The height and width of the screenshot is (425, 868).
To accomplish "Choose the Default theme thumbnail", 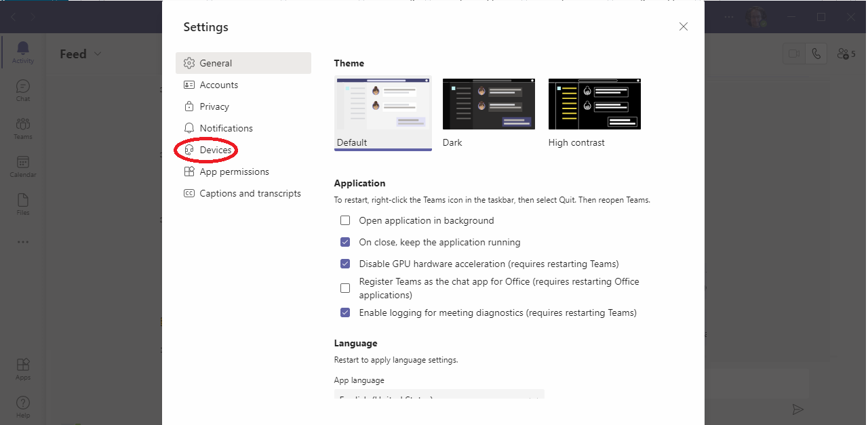I will pos(383,112).
